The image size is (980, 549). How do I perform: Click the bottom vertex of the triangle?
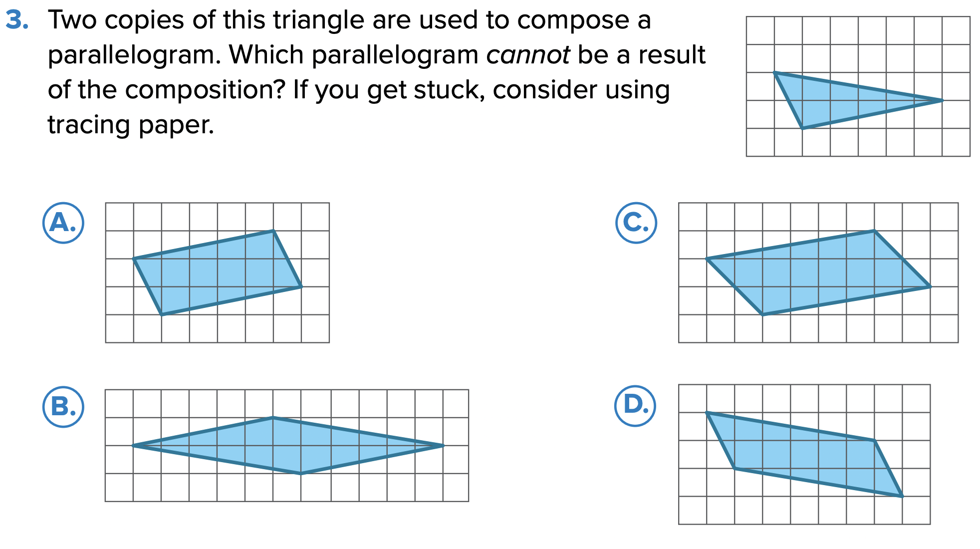[802, 128]
